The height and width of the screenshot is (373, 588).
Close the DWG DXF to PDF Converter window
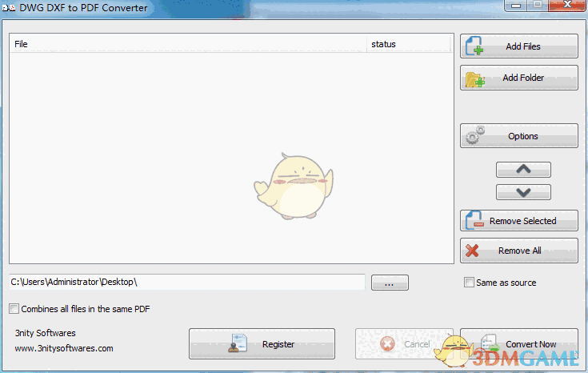(567, 5)
